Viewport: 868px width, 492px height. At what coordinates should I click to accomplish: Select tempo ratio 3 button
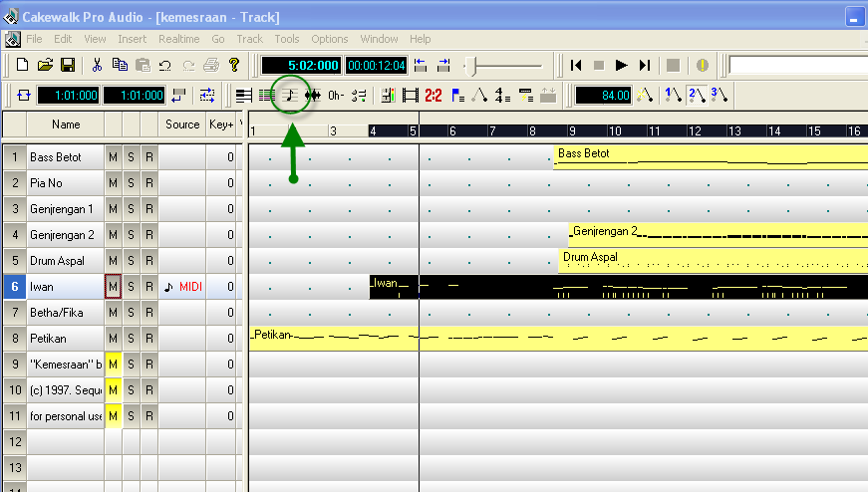[x=720, y=96]
